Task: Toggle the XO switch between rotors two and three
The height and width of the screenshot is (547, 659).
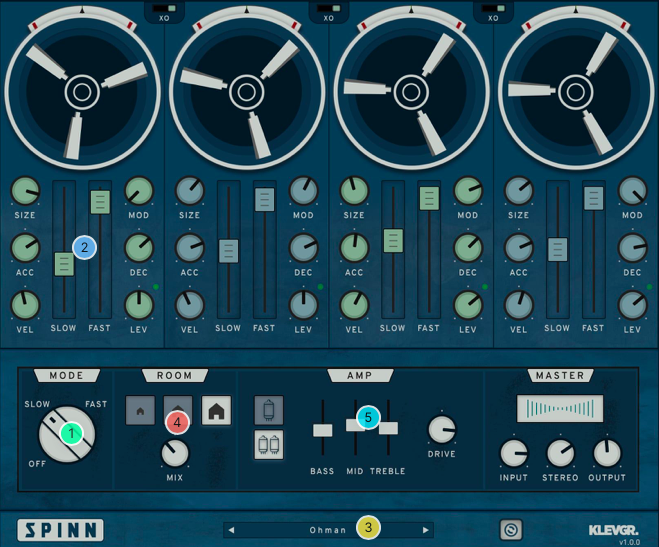Action: 329,8
